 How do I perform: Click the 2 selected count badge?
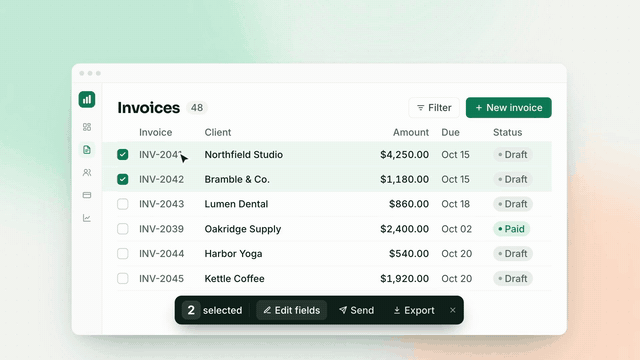(191, 310)
